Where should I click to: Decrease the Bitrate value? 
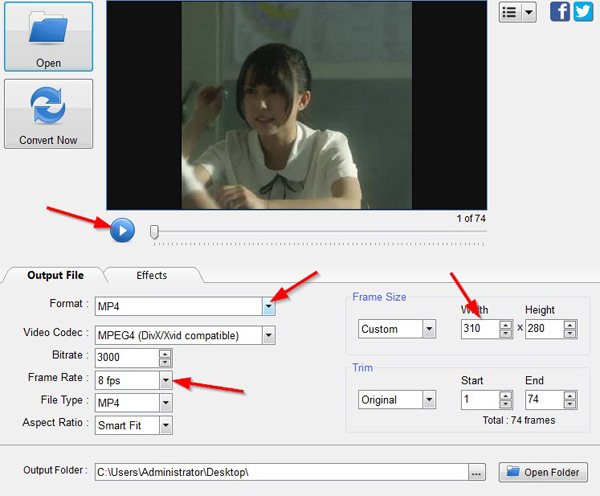coord(165,362)
